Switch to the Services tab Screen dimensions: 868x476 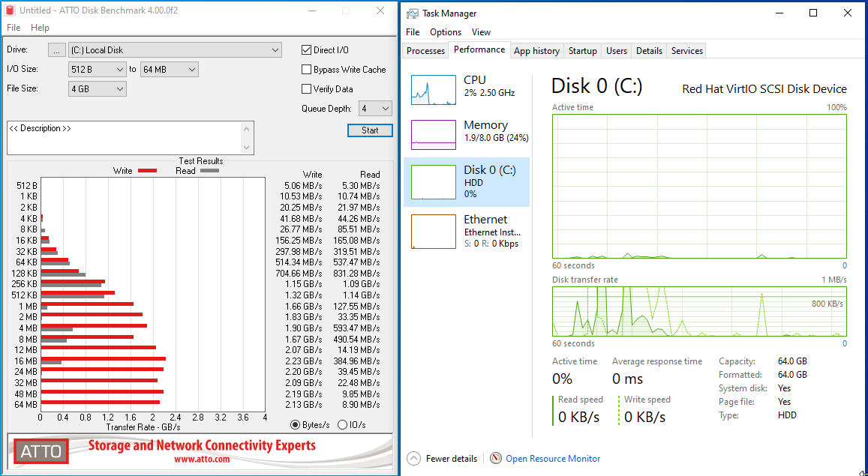tap(687, 51)
